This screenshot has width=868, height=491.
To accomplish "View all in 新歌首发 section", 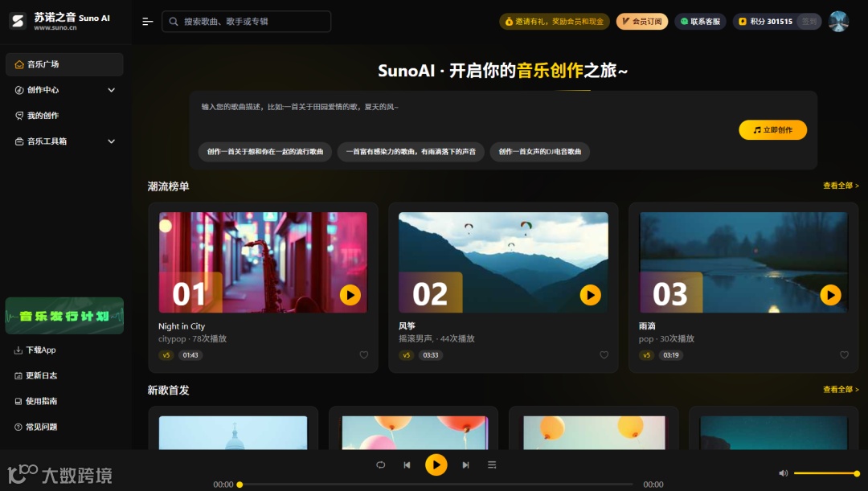I will point(841,390).
